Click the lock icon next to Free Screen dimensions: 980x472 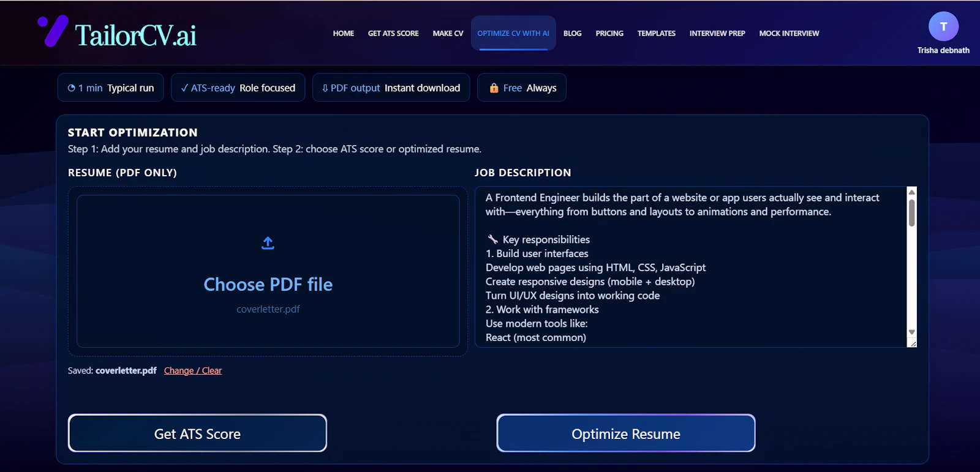494,88
